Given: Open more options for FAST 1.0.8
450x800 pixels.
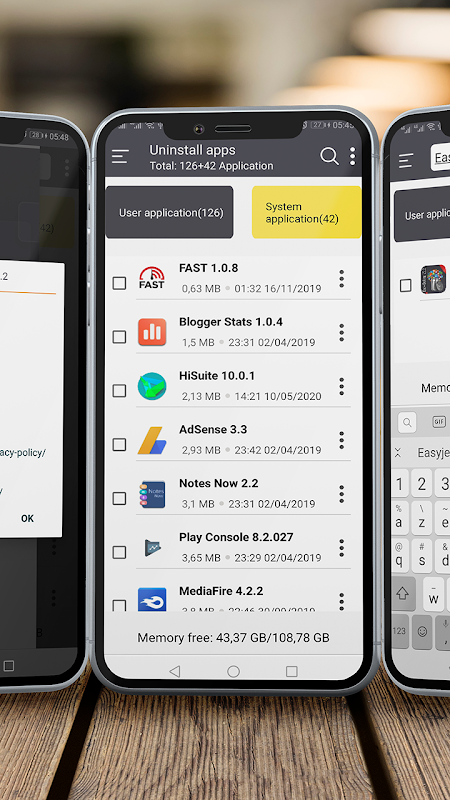Looking at the screenshot, I should pos(341,279).
